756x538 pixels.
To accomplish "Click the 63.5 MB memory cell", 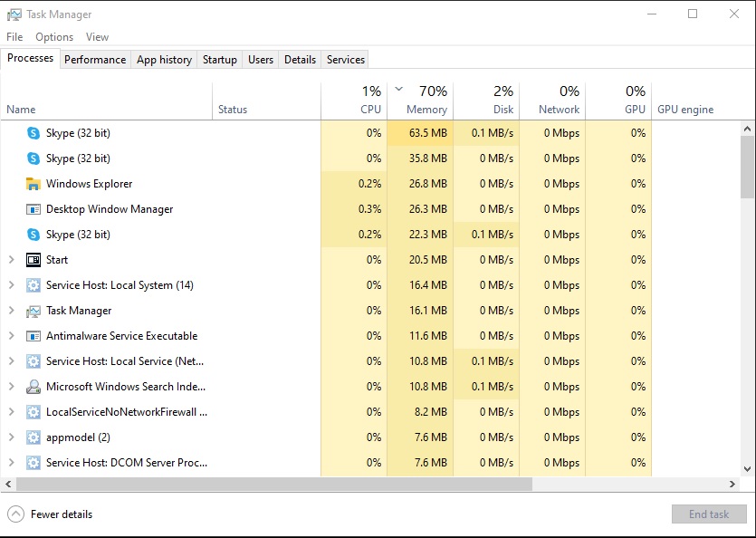I will coord(420,133).
